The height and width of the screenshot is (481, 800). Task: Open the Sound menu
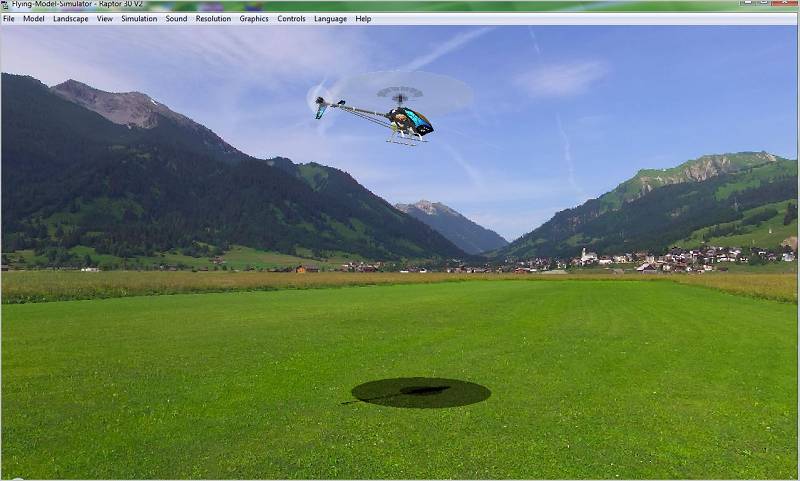click(176, 19)
